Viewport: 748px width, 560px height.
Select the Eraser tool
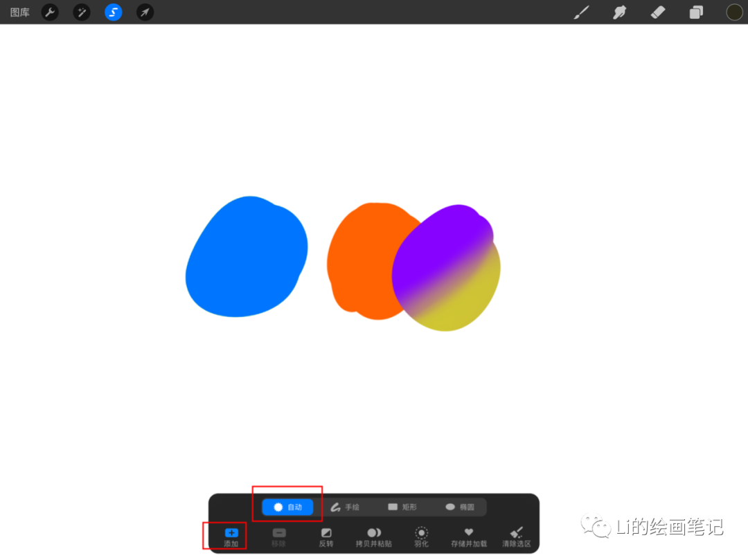(658, 12)
